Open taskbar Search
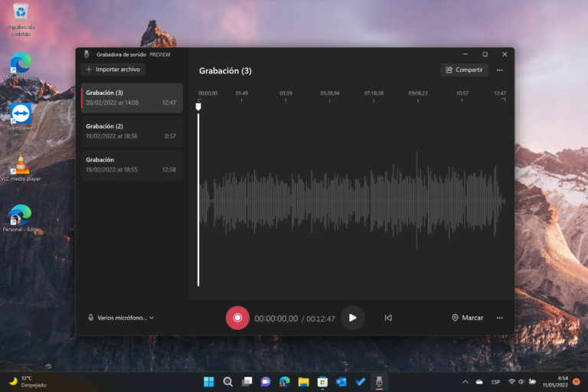This screenshot has height=392, width=588. 227,382
